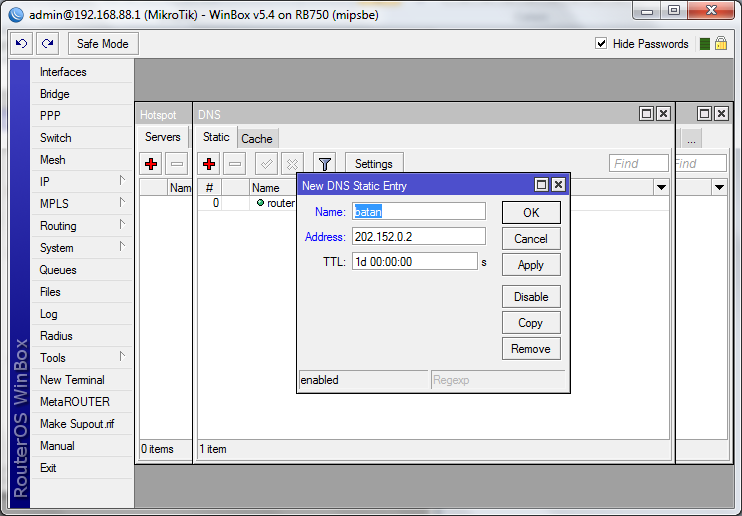742x516 pixels.
Task: Confirm entry with OK button
Action: (531, 213)
